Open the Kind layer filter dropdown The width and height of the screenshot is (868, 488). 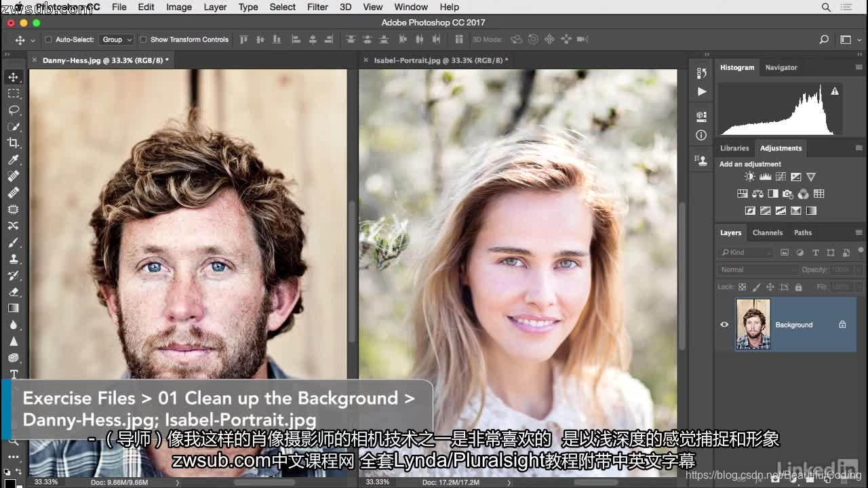pos(746,252)
